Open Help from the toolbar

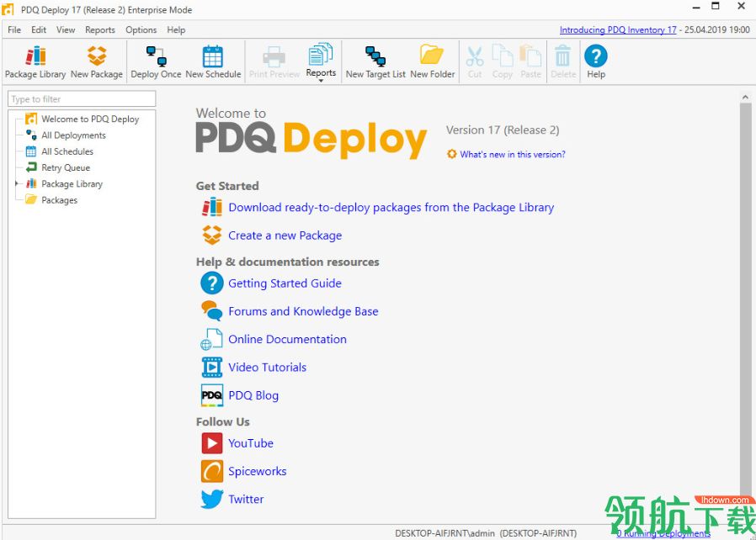(596, 62)
